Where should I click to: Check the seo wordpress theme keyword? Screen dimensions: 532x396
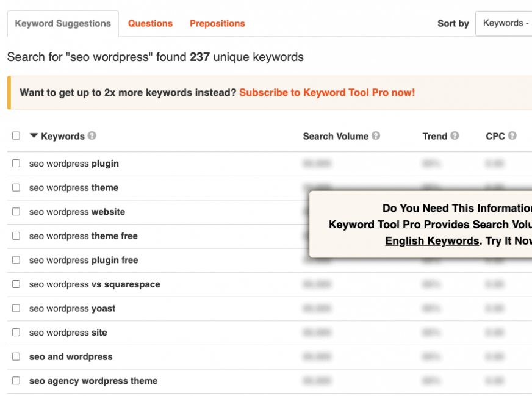tap(16, 188)
